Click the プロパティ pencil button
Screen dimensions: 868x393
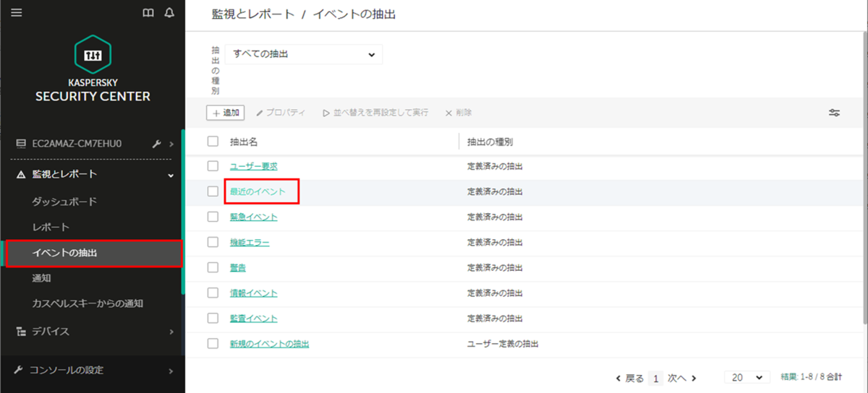(281, 113)
